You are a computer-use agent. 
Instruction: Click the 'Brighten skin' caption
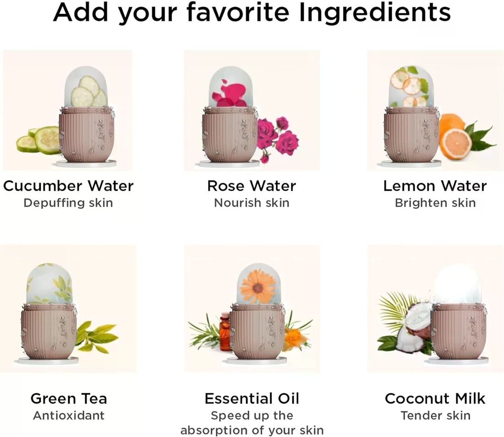point(435,203)
